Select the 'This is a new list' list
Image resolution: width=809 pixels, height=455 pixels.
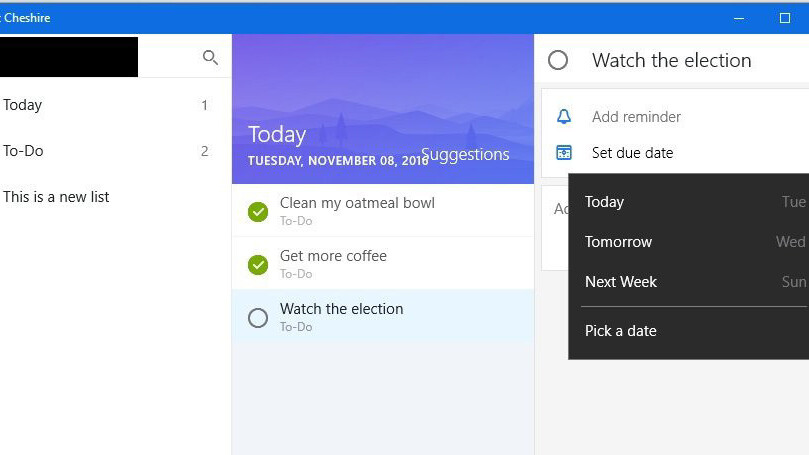coord(57,197)
